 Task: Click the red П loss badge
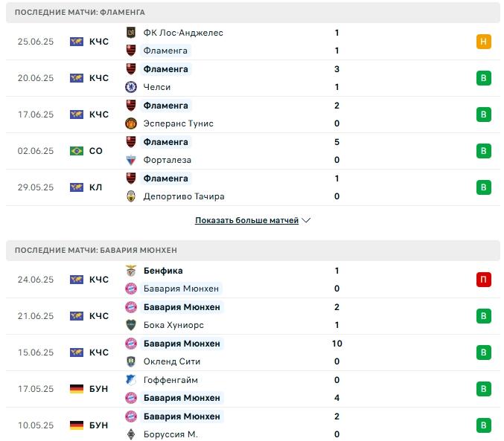(484, 280)
